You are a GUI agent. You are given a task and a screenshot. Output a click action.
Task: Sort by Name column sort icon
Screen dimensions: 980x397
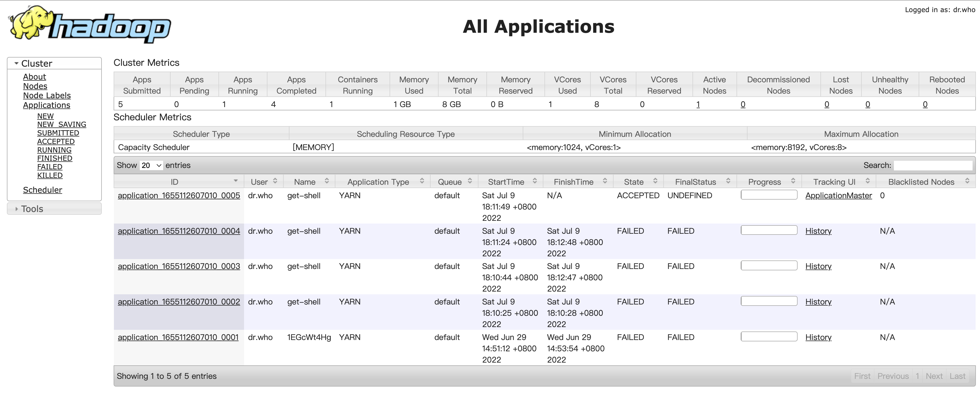click(x=326, y=181)
